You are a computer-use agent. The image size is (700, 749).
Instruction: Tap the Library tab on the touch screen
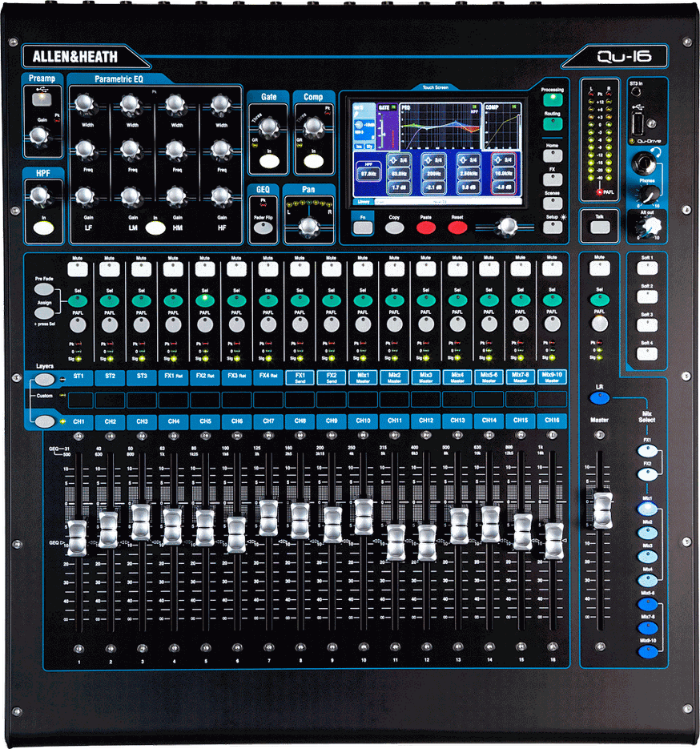[x=364, y=202]
